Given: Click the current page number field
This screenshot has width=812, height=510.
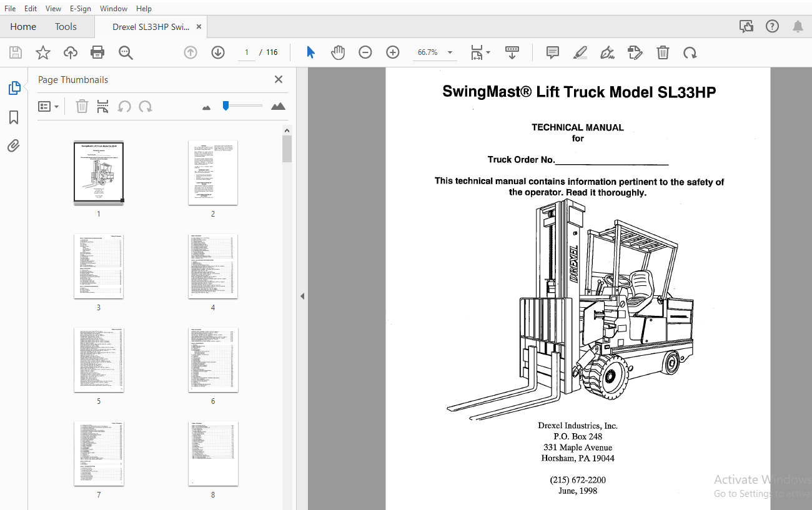Looking at the screenshot, I should (247, 52).
